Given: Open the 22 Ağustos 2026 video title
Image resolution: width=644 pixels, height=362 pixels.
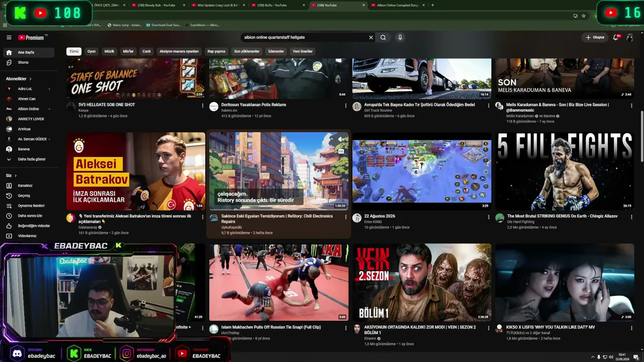Looking at the screenshot, I should (x=380, y=216).
